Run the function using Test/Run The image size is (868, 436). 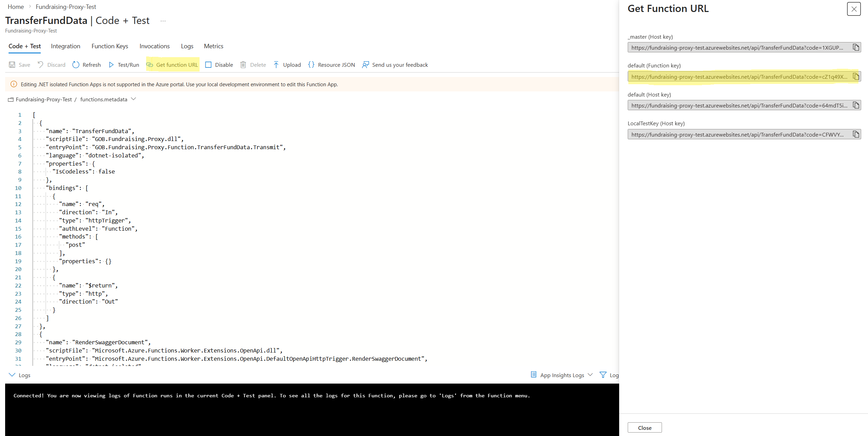pos(123,65)
